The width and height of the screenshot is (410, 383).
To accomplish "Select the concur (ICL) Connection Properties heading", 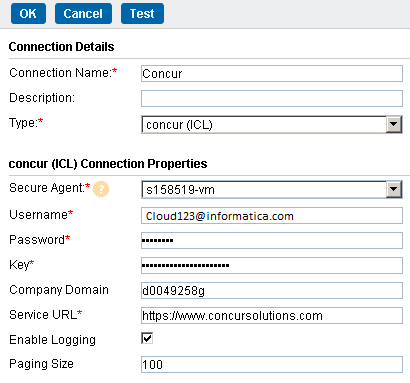I will tap(108, 164).
